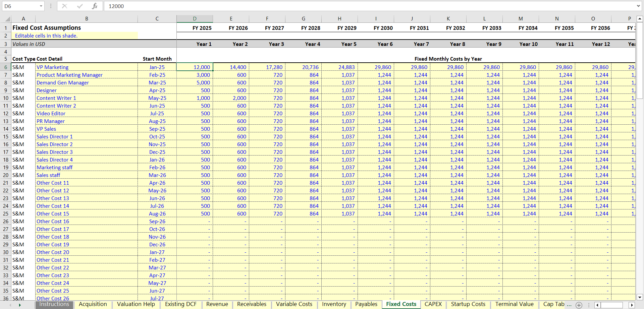This screenshot has height=309, width=644.
Task: Open the Name Box dropdown arrow
Action: tap(41, 6)
